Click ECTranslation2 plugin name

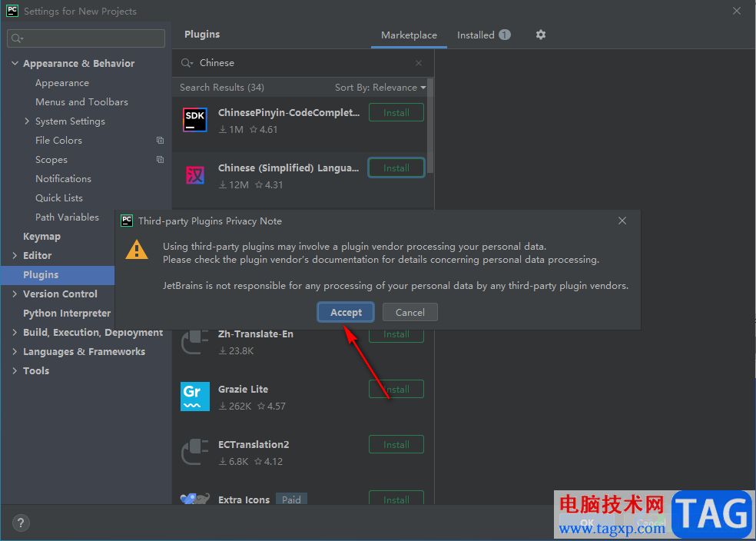click(254, 445)
